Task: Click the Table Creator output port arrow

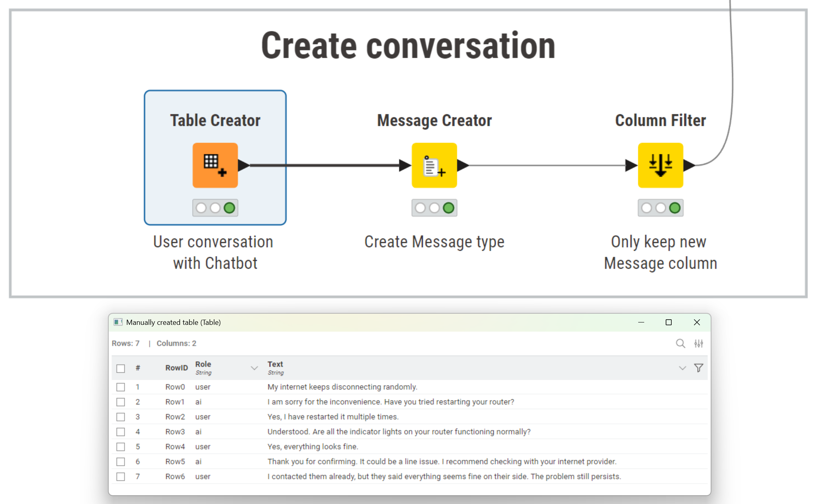Action: [x=244, y=165]
